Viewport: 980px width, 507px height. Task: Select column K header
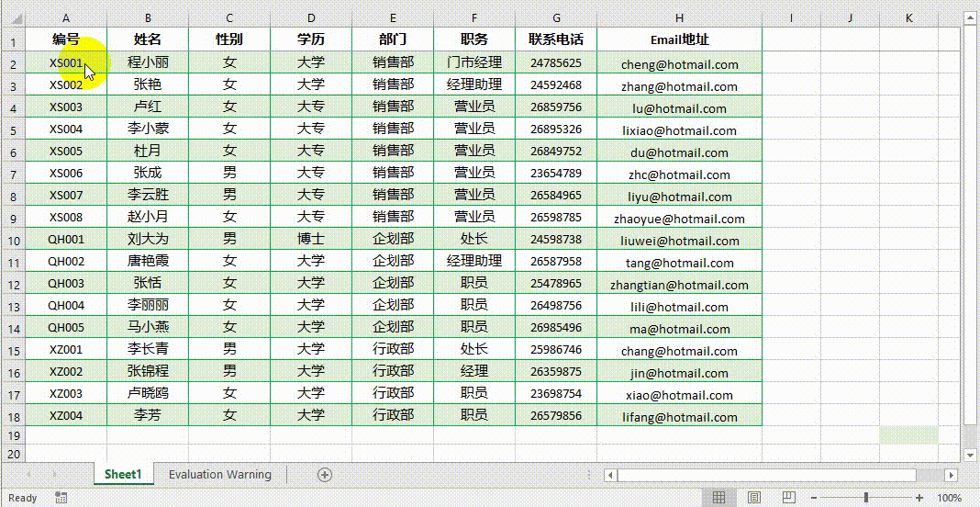908,18
